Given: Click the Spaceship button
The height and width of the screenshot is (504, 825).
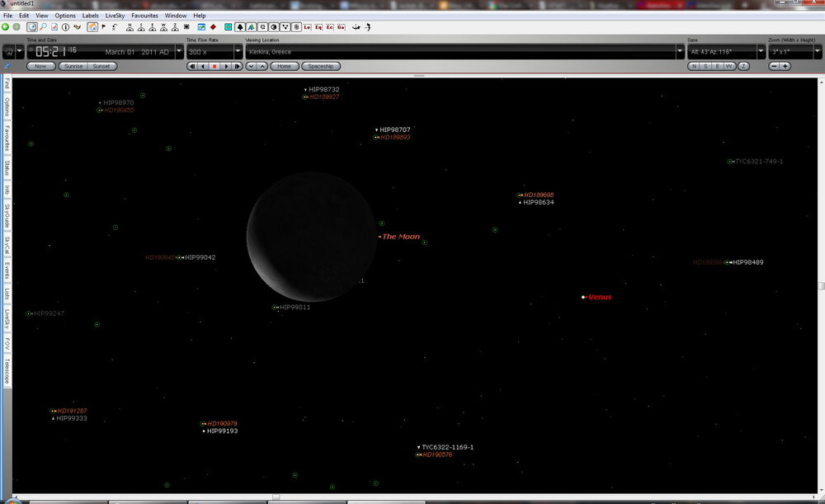Looking at the screenshot, I should (x=320, y=66).
